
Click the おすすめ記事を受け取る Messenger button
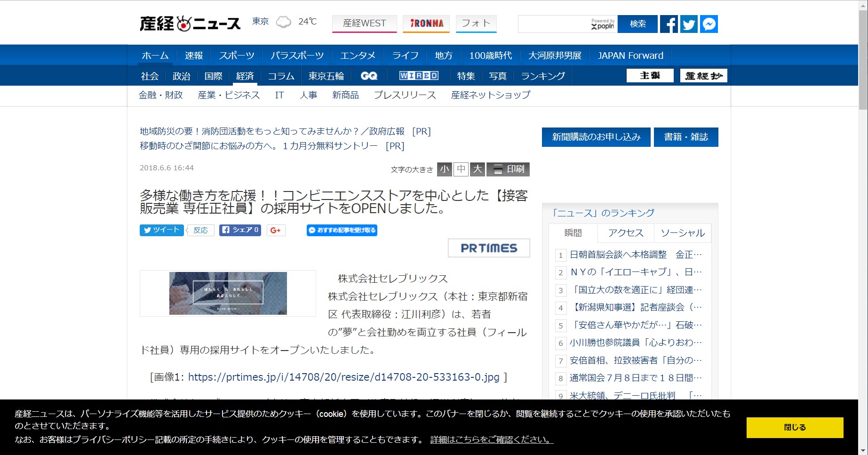(342, 230)
